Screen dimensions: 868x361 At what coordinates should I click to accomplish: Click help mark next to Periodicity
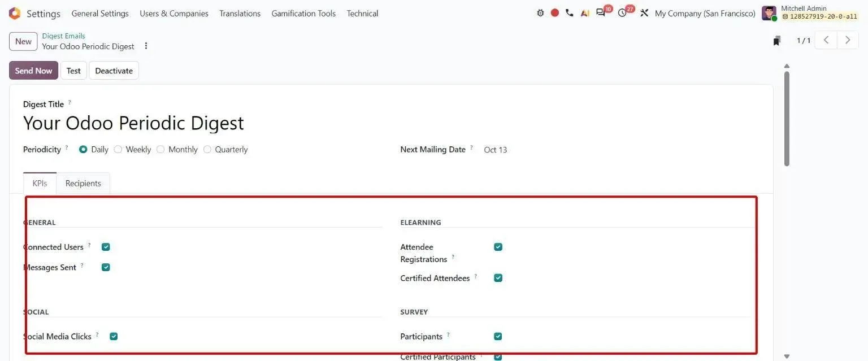tap(67, 147)
